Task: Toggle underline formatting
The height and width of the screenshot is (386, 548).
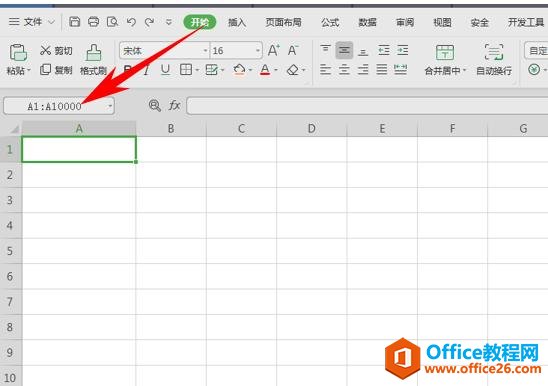Action: click(x=165, y=70)
